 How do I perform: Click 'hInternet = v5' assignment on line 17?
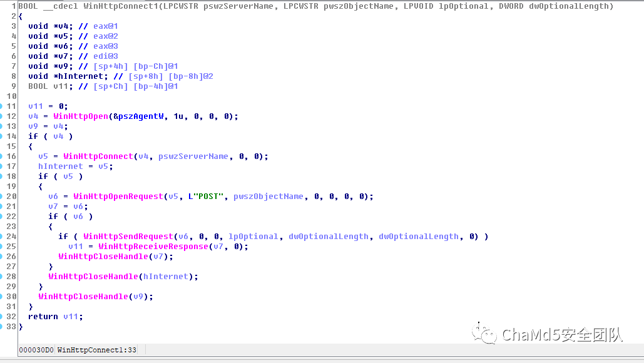[x=76, y=166]
